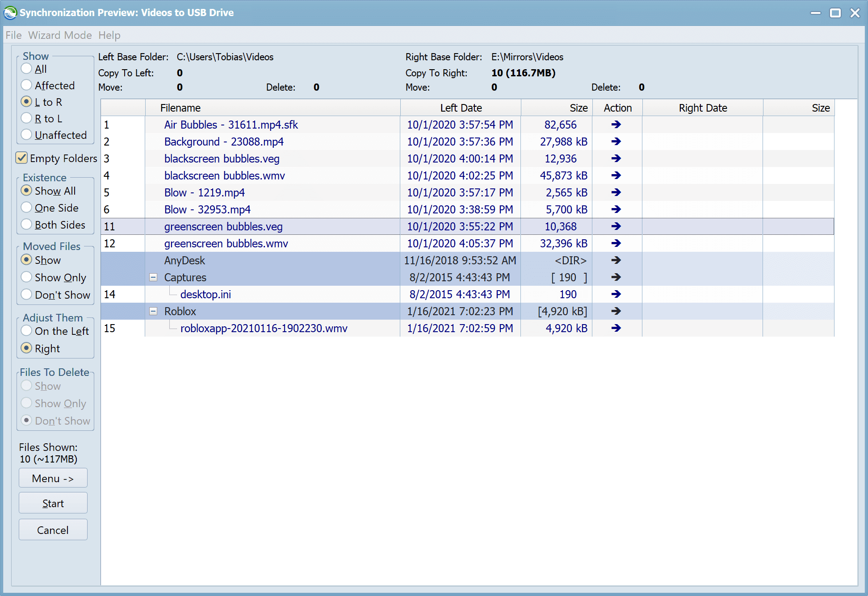Click the sync arrow for Air Bubbles-31611.mp4.sfk

tap(616, 125)
